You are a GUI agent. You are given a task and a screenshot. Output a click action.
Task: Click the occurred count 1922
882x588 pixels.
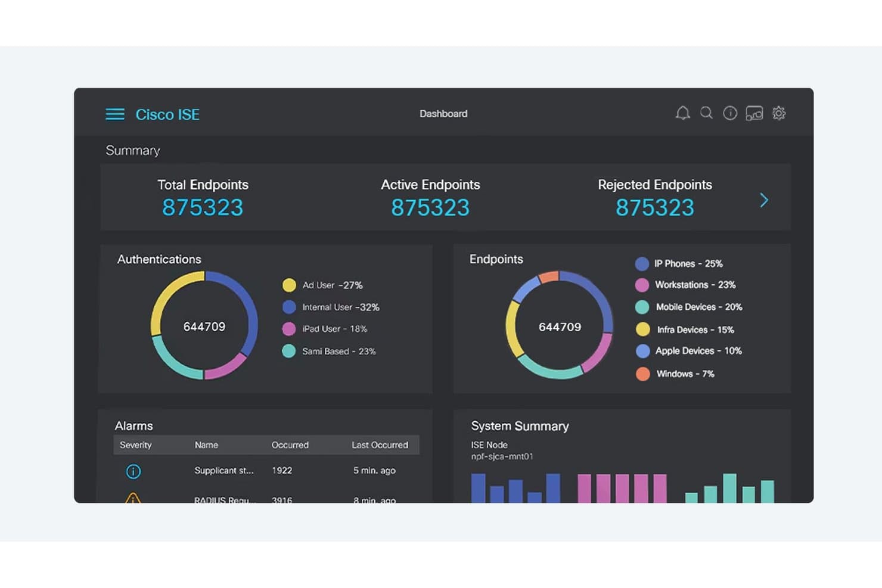click(x=282, y=471)
